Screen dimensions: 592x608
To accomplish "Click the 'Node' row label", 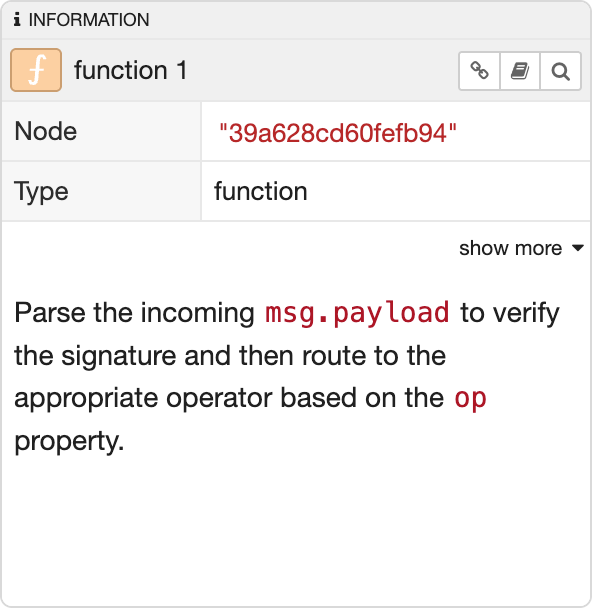I will (x=46, y=131).
